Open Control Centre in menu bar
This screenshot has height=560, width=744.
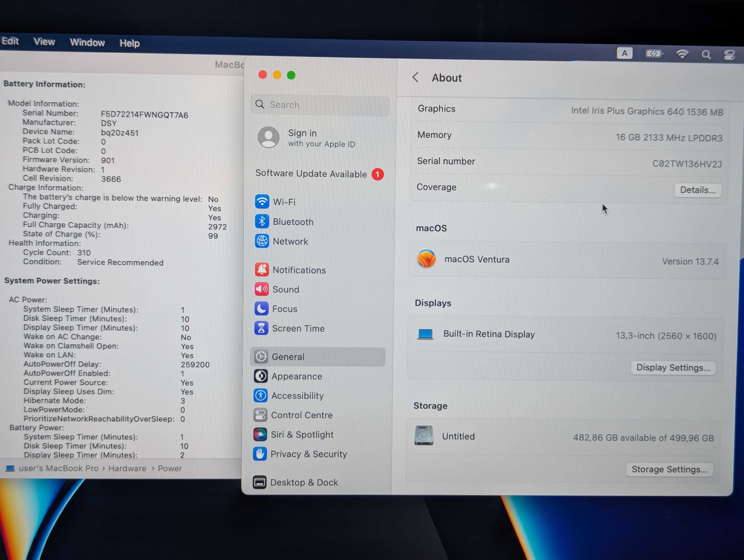coord(729,55)
